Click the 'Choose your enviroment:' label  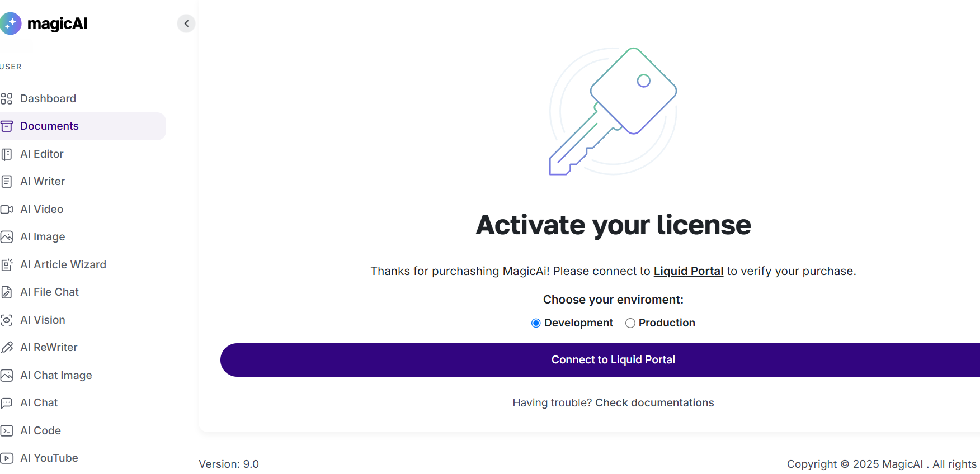coord(613,300)
